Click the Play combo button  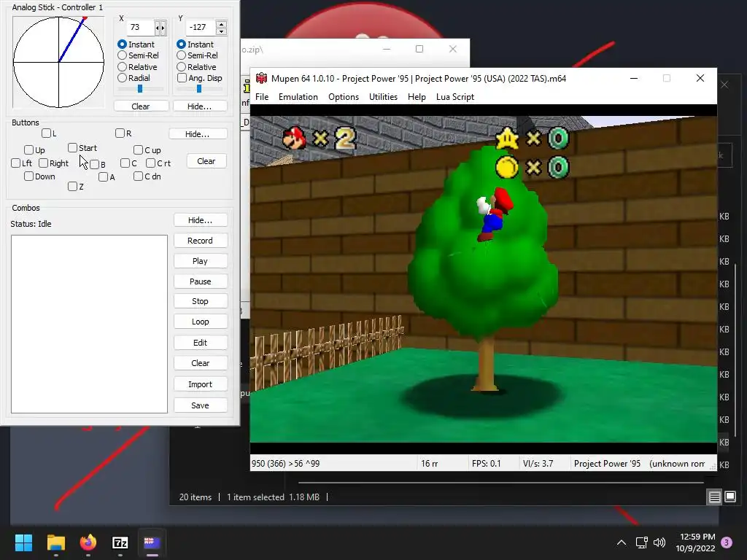pyautogui.click(x=200, y=261)
